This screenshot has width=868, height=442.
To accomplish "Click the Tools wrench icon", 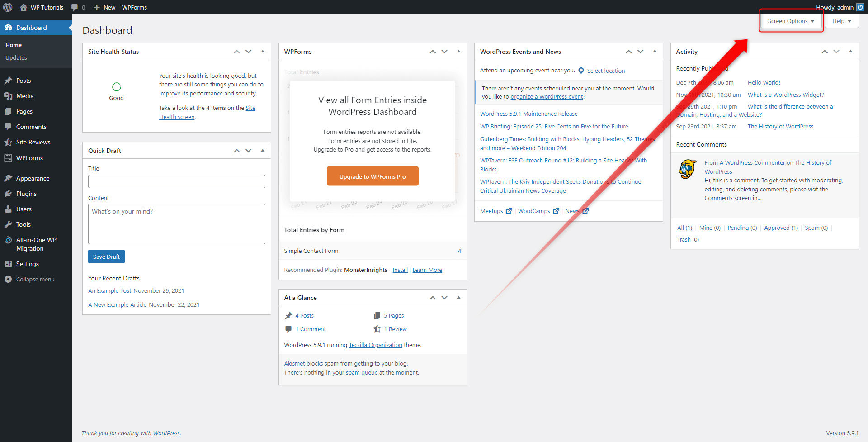I will (8, 224).
